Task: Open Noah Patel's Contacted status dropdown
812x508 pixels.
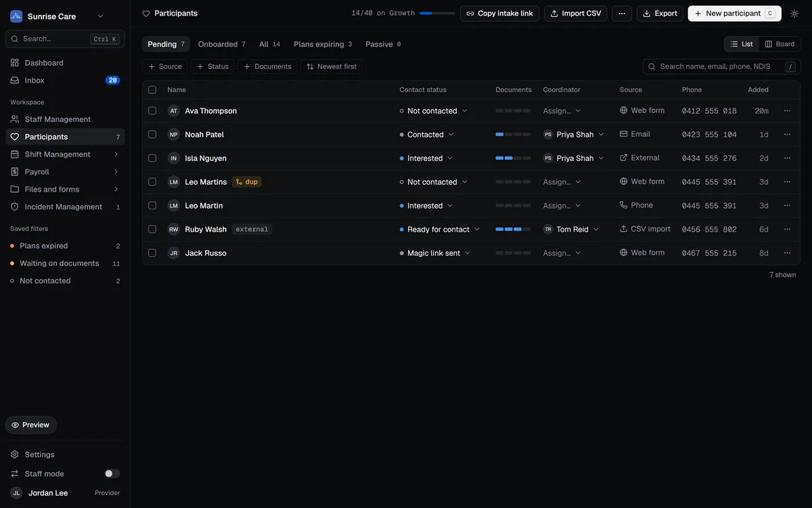Action: point(427,135)
